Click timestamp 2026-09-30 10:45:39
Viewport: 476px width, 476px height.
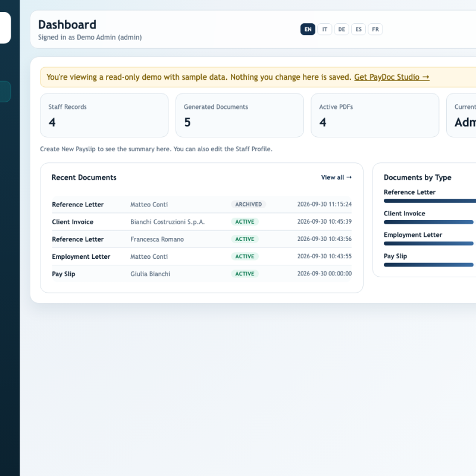(x=324, y=221)
